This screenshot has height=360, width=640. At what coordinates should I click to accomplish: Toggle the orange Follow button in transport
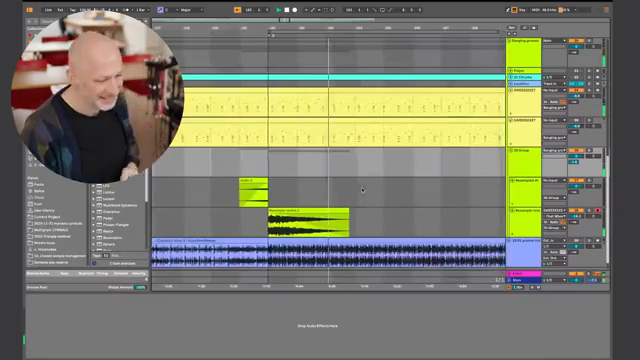[x=237, y=10]
